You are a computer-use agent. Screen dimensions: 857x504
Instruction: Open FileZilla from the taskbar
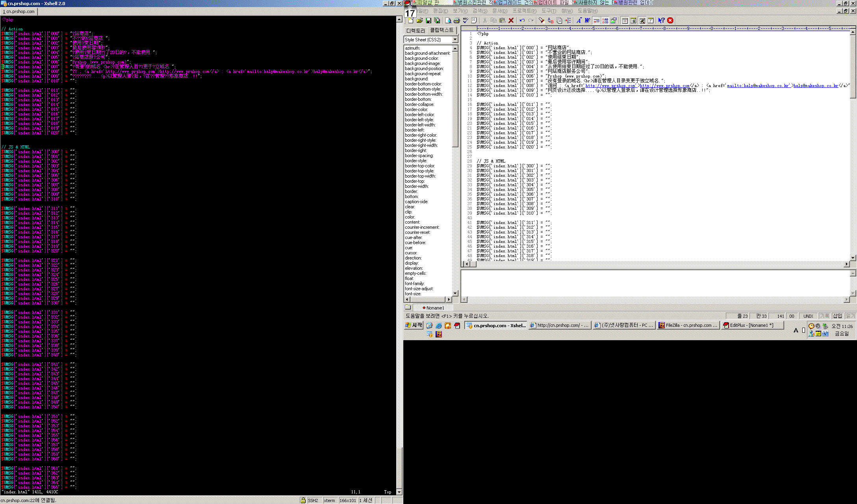tap(688, 325)
